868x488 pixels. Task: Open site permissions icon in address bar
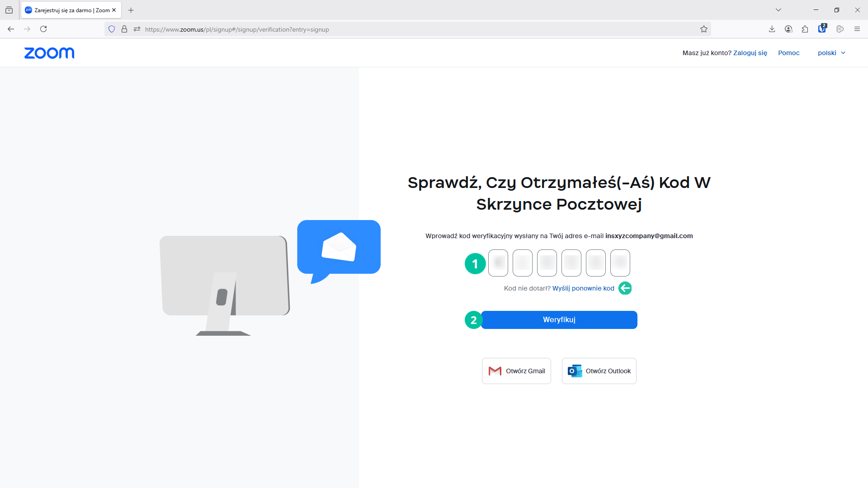137,29
